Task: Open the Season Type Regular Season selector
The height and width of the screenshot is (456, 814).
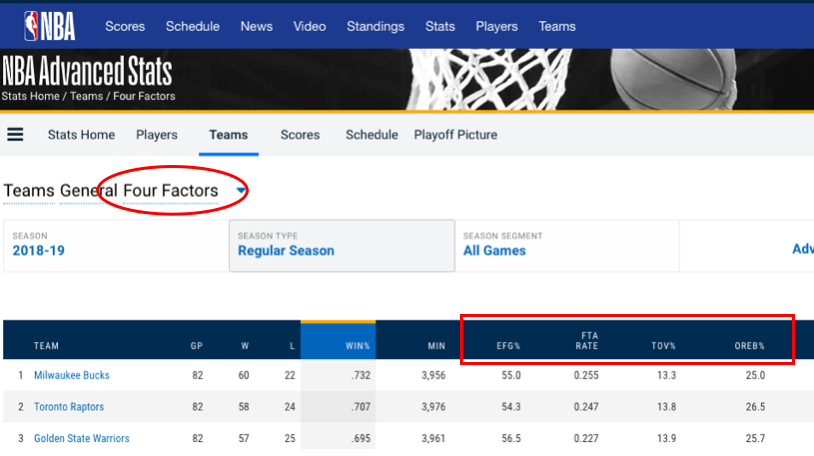Action: coord(286,250)
